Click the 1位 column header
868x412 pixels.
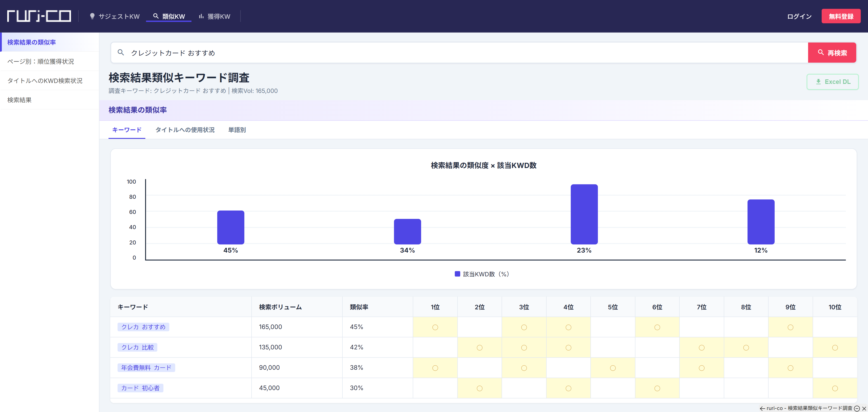pyautogui.click(x=435, y=307)
